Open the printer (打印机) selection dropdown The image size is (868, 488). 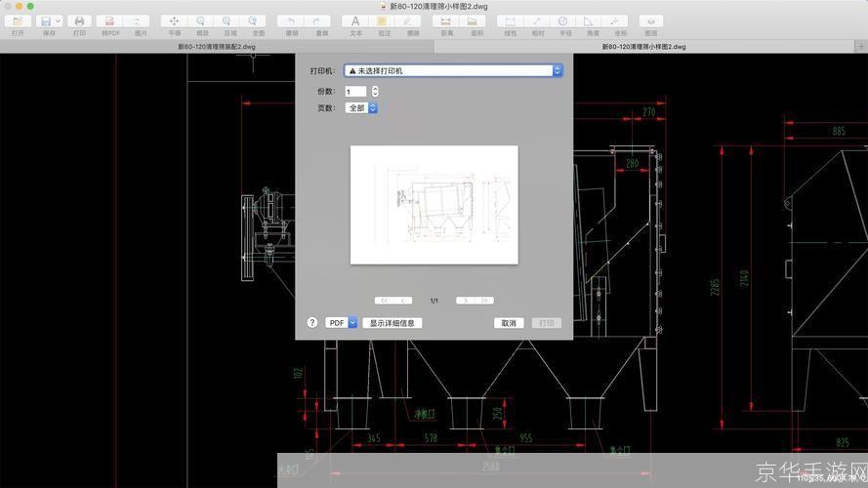pos(453,71)
